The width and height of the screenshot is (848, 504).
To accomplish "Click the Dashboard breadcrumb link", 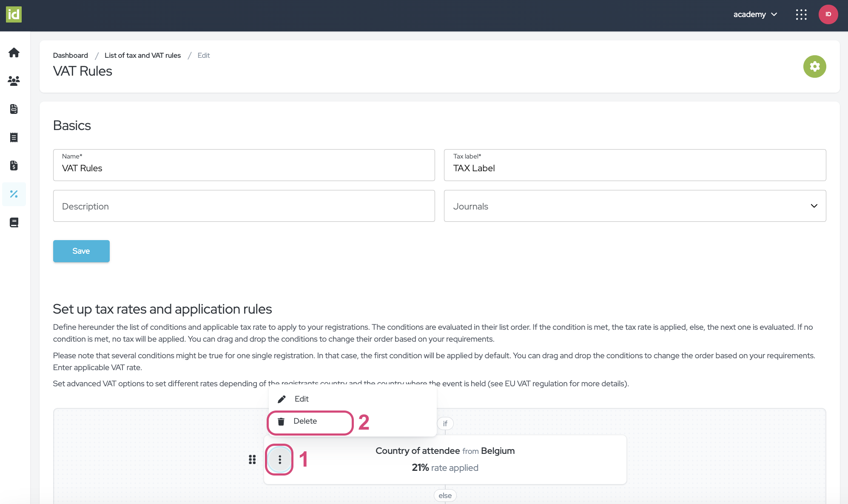I will point(70,55).
